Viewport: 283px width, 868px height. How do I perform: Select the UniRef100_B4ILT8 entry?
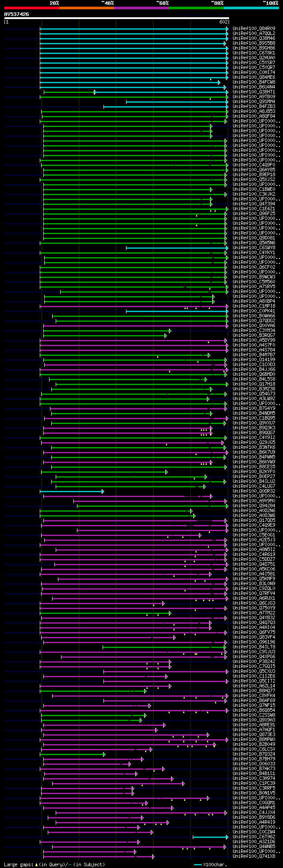coord(254,647)
